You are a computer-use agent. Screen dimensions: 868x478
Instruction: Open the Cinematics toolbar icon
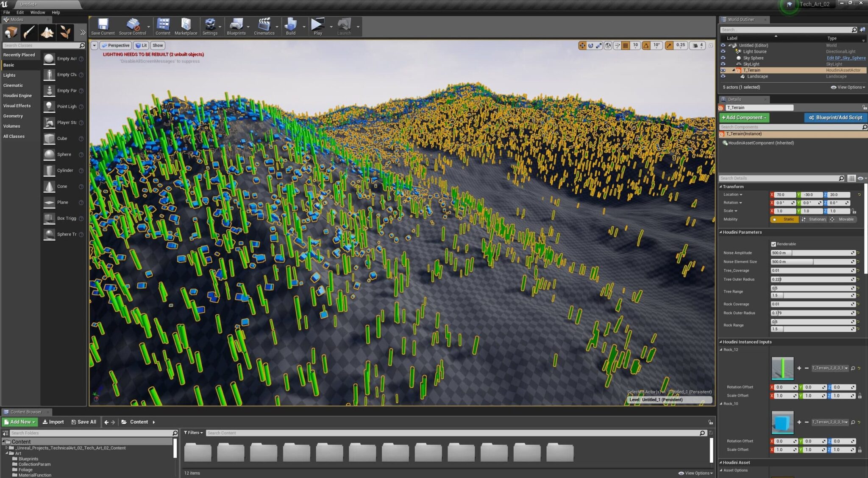(x=264, y=24)
